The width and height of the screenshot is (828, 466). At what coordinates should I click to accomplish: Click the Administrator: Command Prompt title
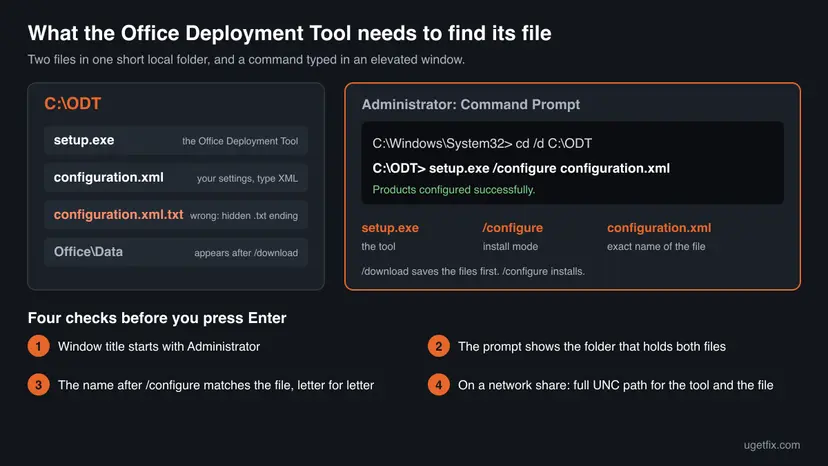(471, 105)
